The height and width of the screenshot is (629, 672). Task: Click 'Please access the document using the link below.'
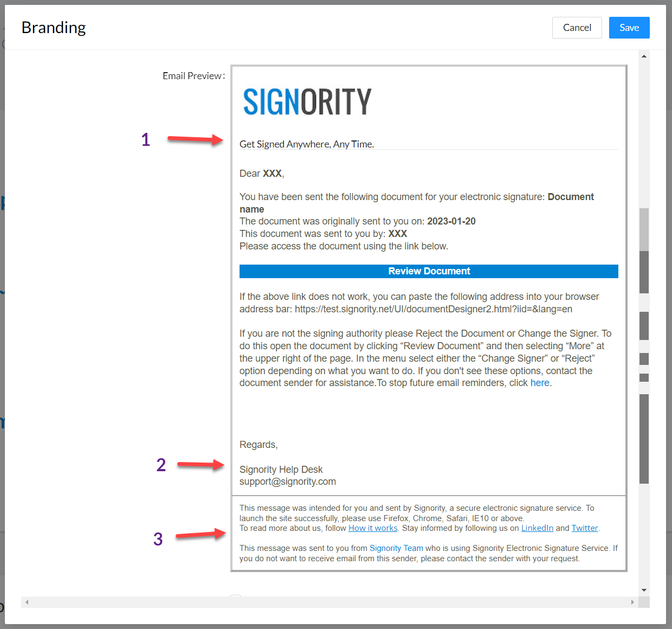[x=344, y=246]
